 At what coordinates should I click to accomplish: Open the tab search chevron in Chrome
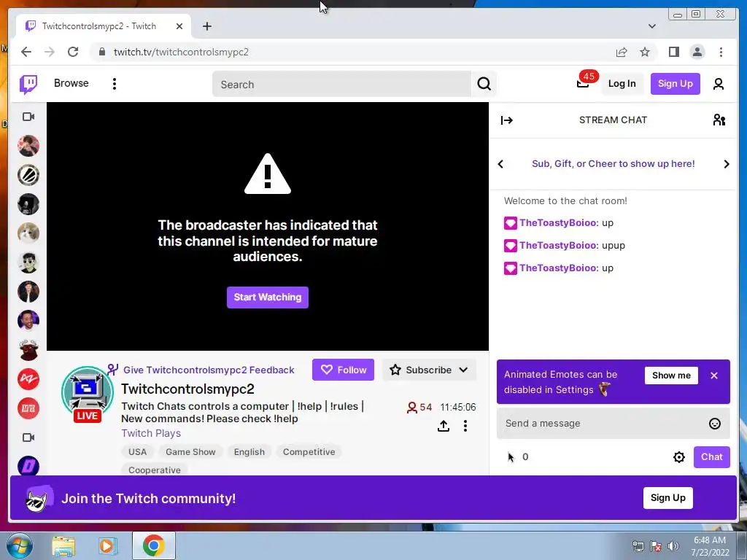point(652,26)
